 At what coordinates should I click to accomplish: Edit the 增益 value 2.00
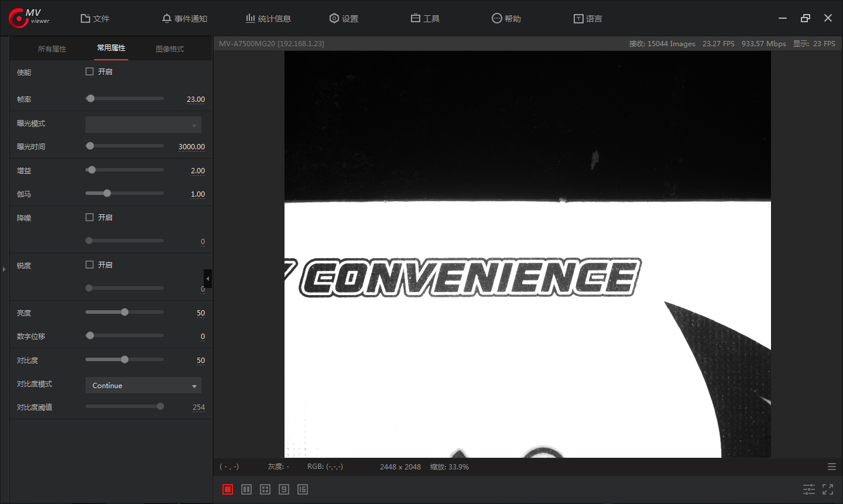click(x=198, y=171)
